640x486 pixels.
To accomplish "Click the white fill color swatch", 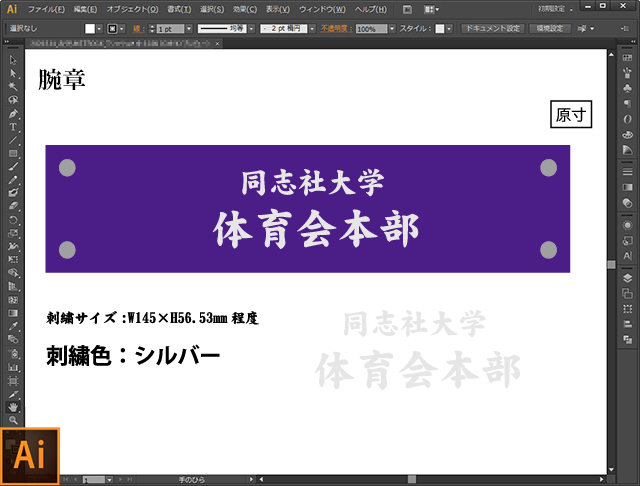I will (x=90, y=29).
